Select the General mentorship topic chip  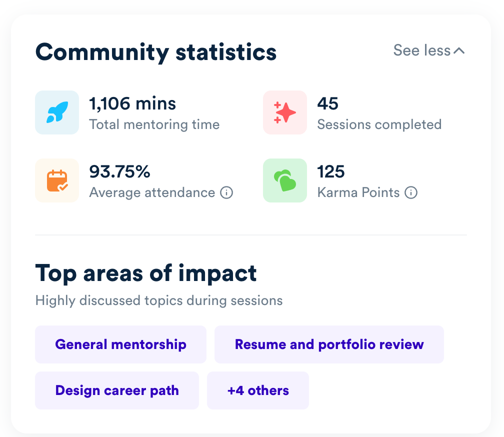(x=120, y=344)
